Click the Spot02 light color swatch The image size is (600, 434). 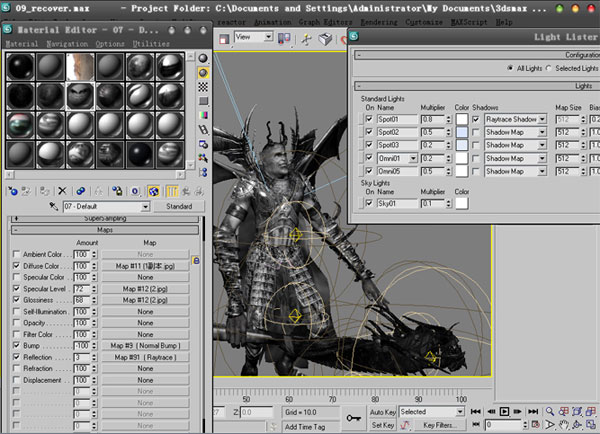pyautogui.click(x=461, y=132)
